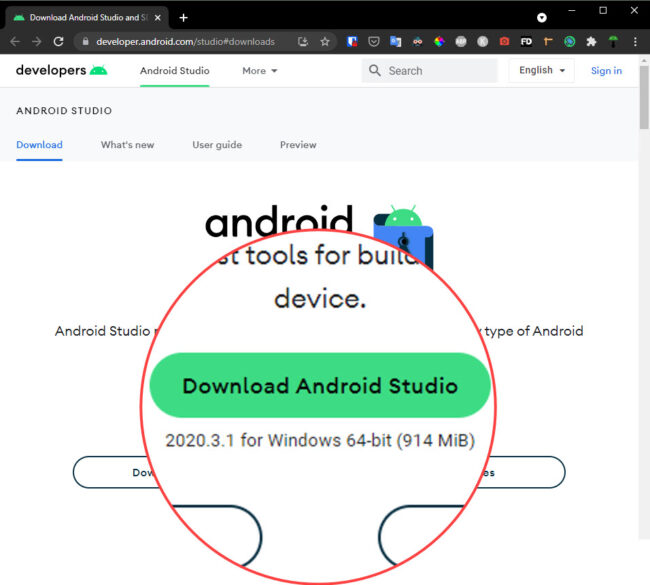Click the Search input field
Viewport: 650px width, 585px height.
(x=429, y=70)
